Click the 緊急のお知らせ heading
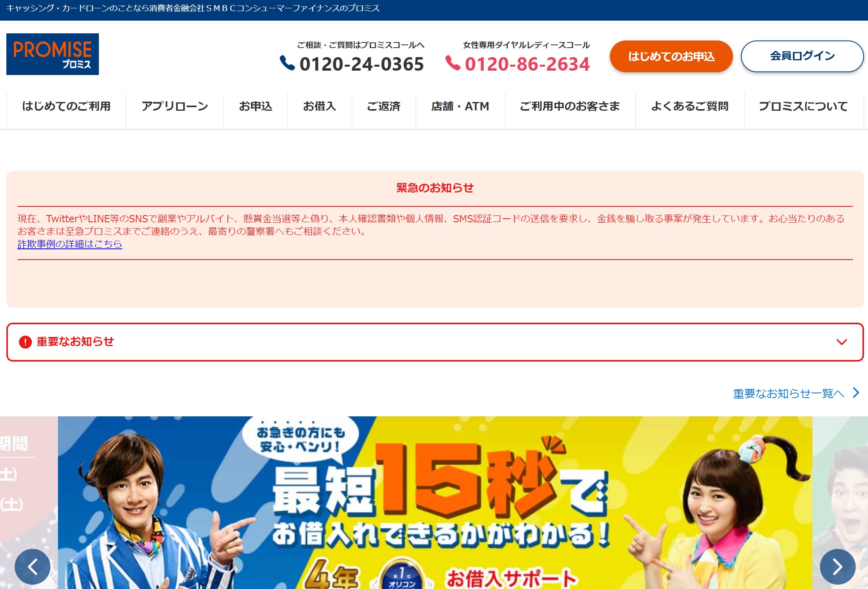This screenshot has width=868, height=589. coord(435,188)
